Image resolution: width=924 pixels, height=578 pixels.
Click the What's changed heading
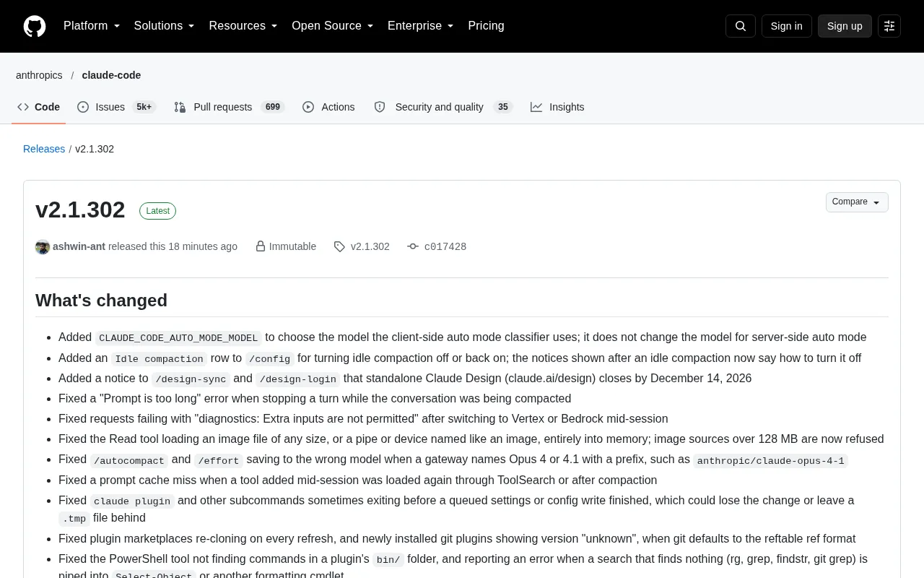[x=101, y=301]
